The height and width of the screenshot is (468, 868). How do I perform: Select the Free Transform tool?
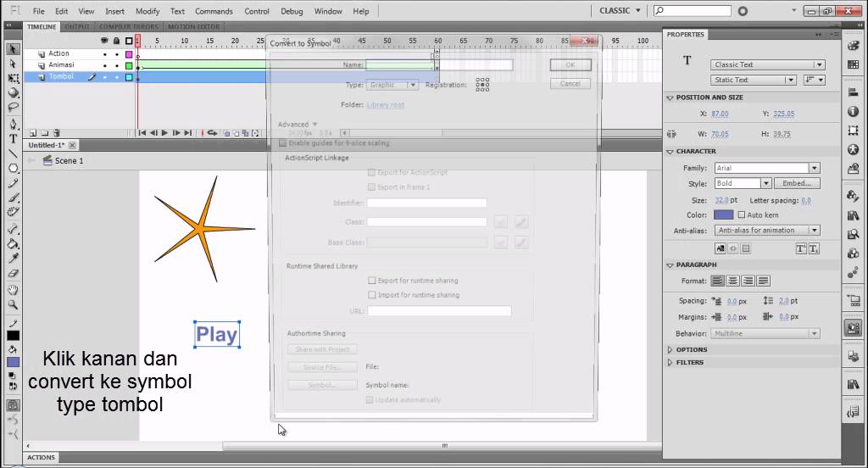click(13, 78)
